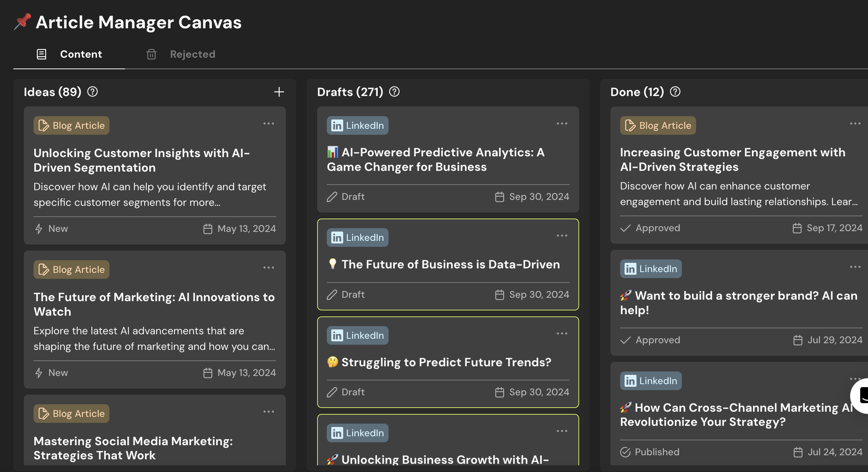This screenshot has height=472, width=868.
Task: Click Approved status on Increasing Customer Engagement card
Action: [x=657, y=228]
